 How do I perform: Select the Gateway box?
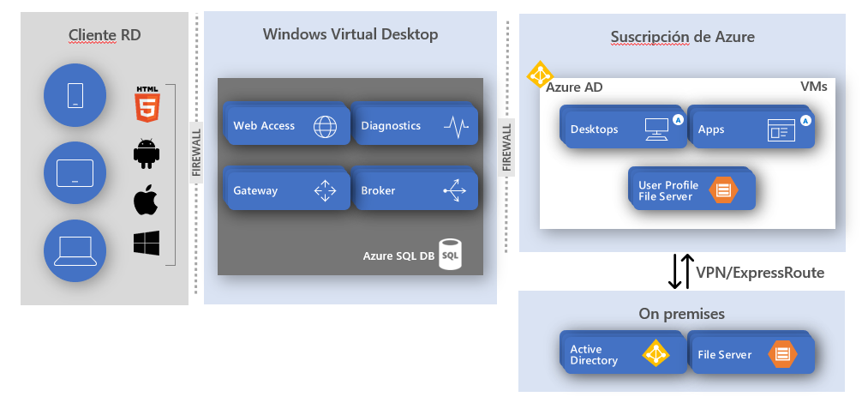pyautogui.click(x=287, y=189)
